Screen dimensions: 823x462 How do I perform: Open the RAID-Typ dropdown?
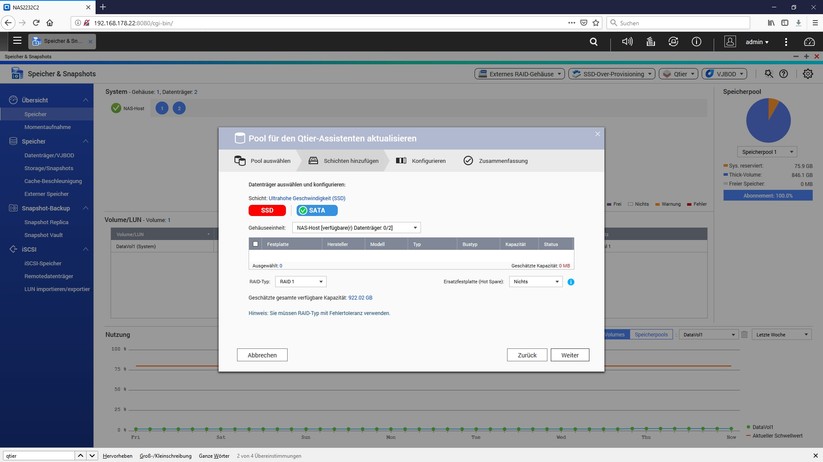click(301, 282)
